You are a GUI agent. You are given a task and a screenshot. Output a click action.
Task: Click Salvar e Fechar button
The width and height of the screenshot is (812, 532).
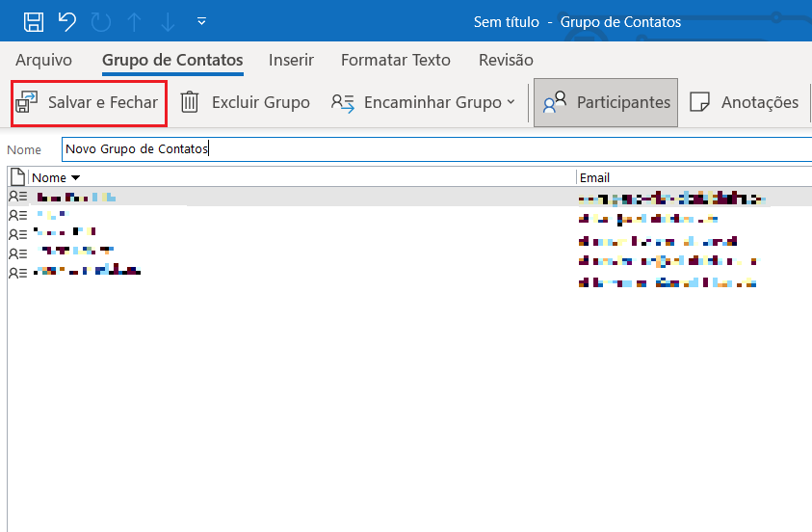tap(89, 102)
